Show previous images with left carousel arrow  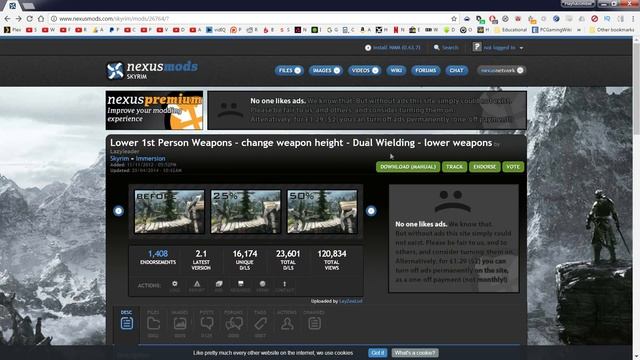coord(118,211)
